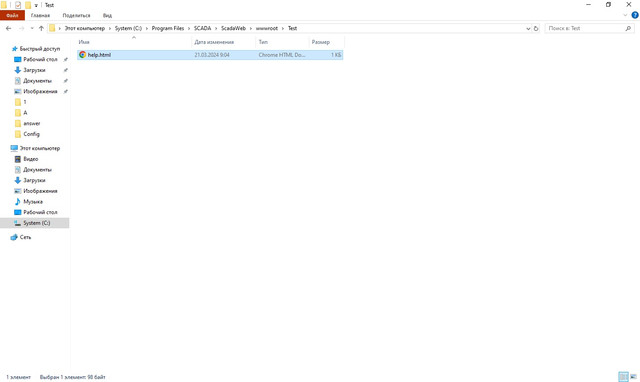This screenshot has height=382, width=640.
Task: Sort by the Тип column header
Action: point(282,42)
